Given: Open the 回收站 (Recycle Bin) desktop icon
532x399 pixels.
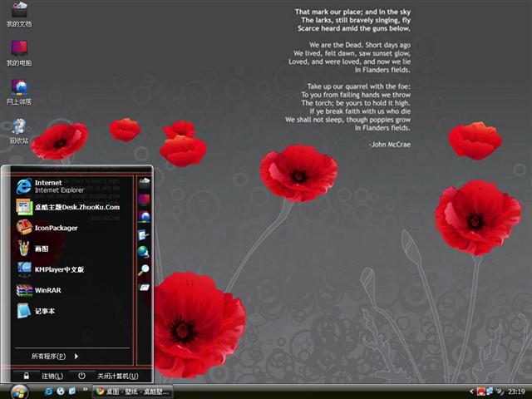Looking at the screenshot, I should pos(18,131).
